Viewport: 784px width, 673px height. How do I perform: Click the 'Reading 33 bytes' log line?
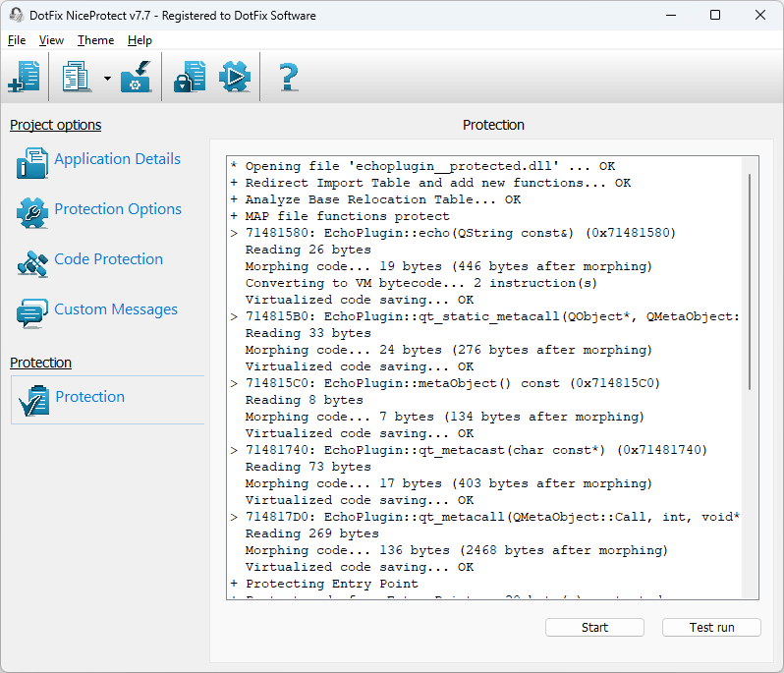308,333
